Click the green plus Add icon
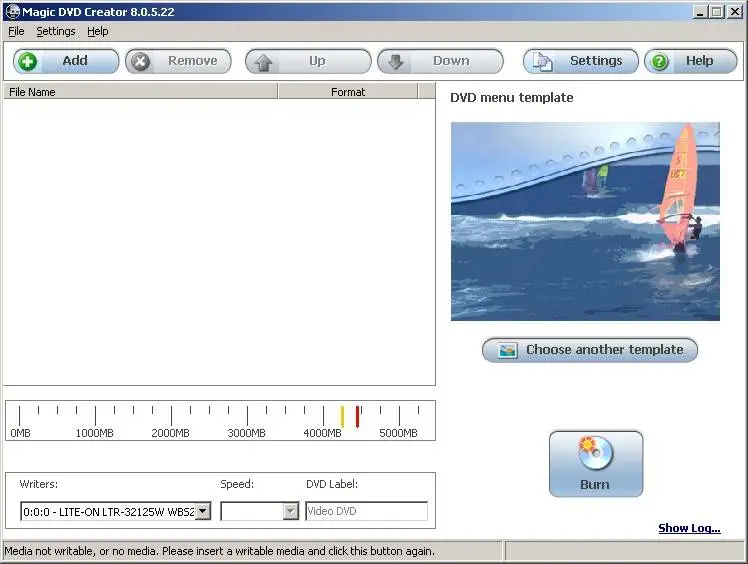 click(x=28, y=62)
